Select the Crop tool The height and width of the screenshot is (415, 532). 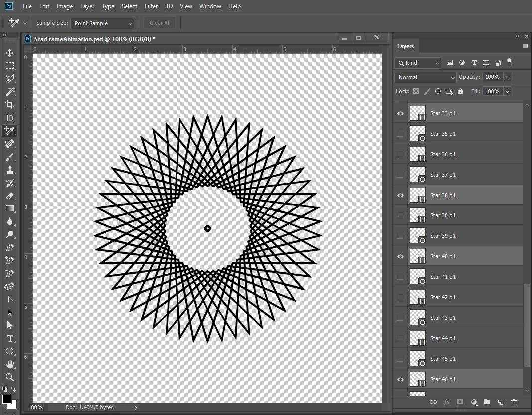point(10,105)
